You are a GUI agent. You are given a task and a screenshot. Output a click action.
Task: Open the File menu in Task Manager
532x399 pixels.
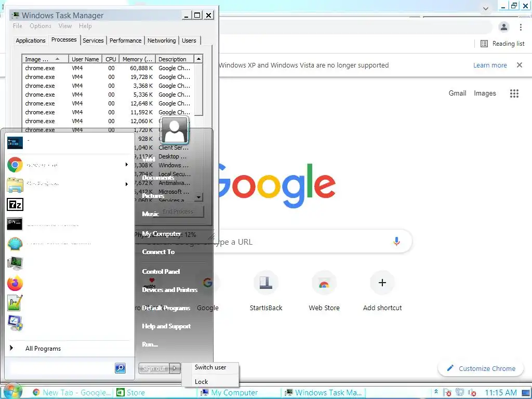coord(18,26)
